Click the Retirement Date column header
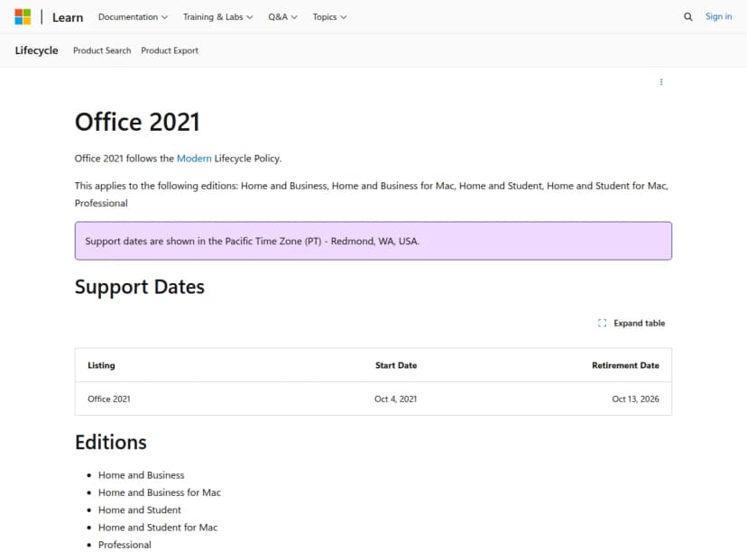Screen dimensions: 747x560 (x=625, y=365)
